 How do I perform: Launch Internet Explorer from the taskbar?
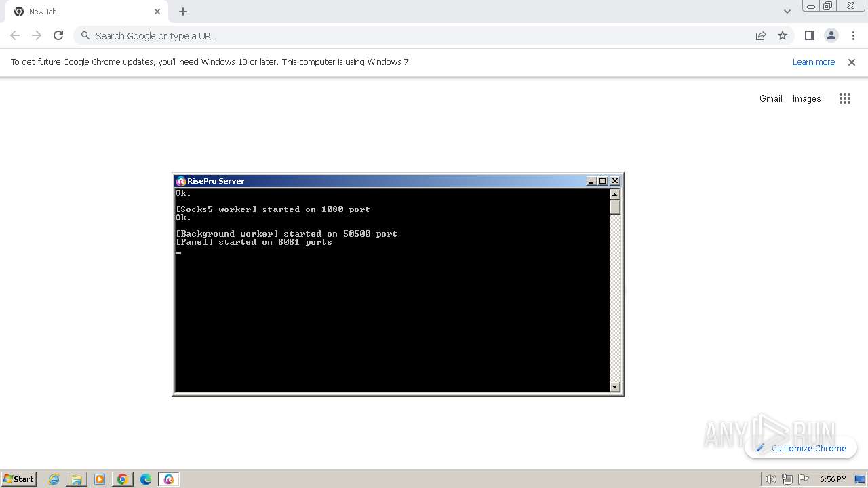[x=54, y=479]
